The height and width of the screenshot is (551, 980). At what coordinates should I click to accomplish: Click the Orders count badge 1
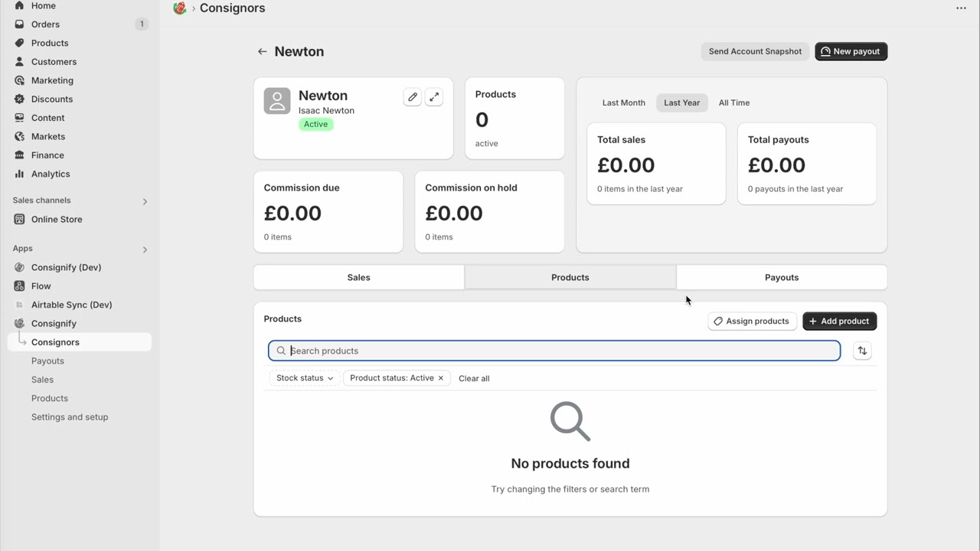click(142, 24)
